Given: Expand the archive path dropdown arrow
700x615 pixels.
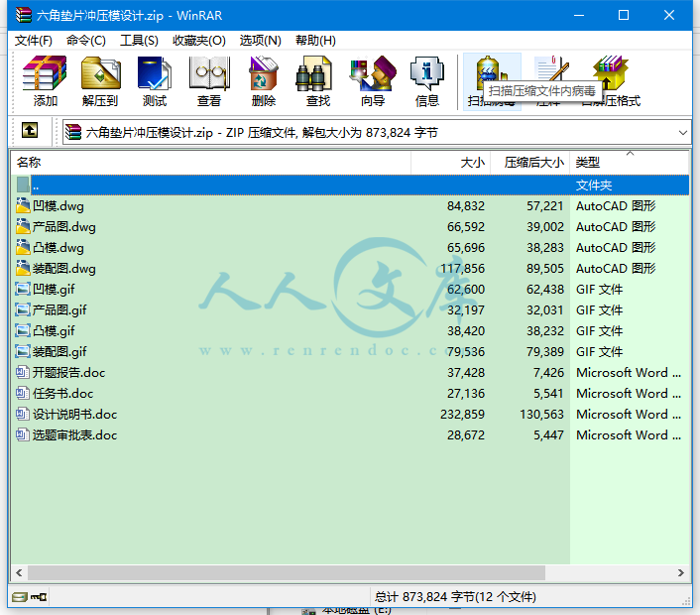Looking at the screenshot, I should [682, 133].
